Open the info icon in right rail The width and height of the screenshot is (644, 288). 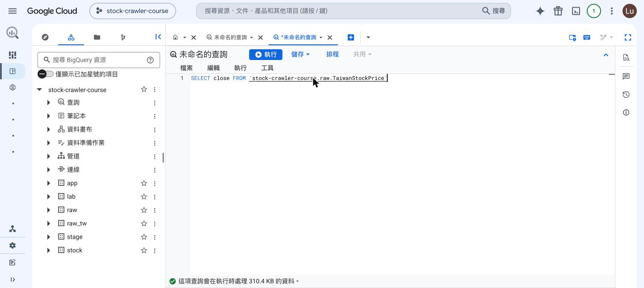click(x=626, y=112)
